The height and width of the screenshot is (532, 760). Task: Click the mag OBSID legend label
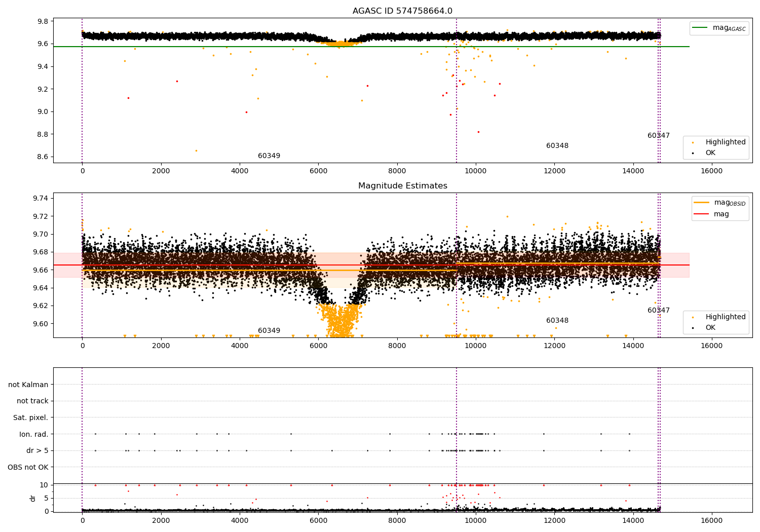point(730,203)
